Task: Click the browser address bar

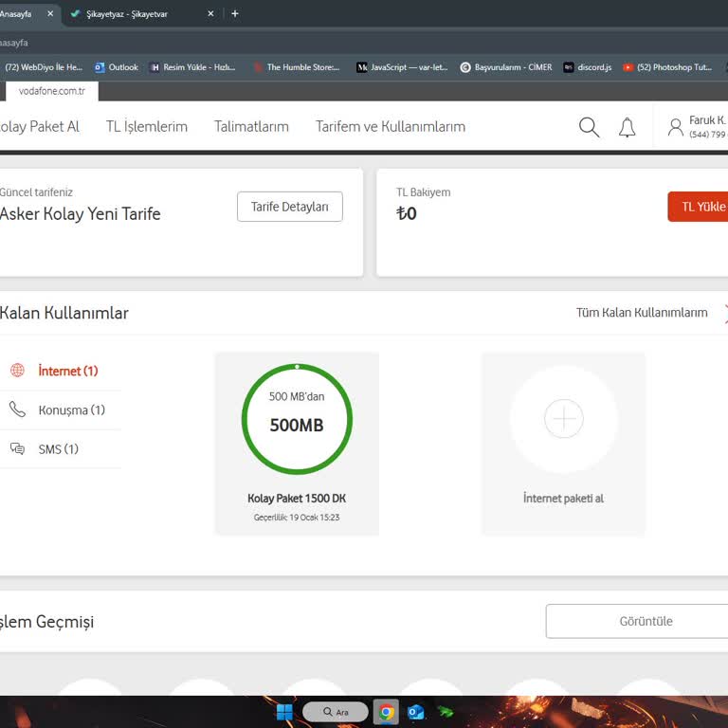Action: 364,43
